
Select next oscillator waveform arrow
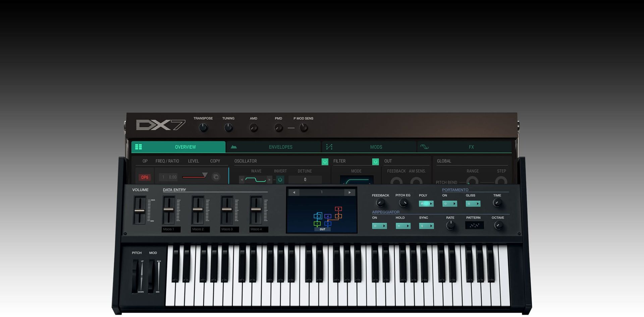269,180
